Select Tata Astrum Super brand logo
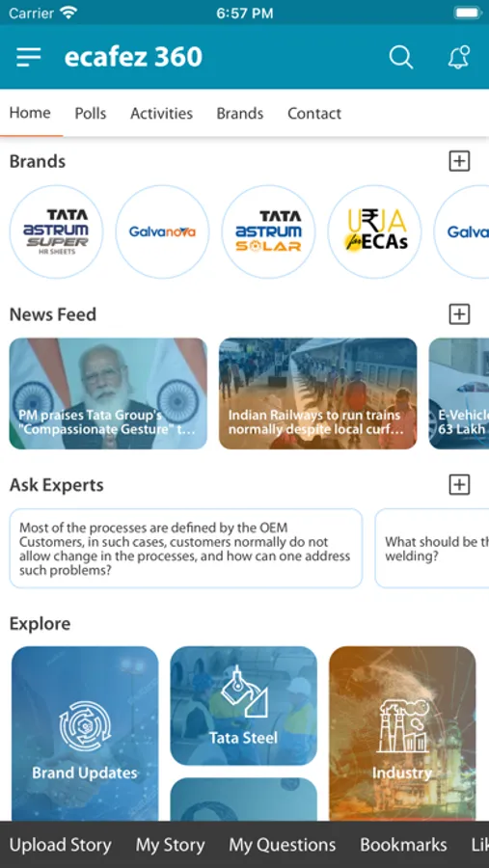Viewport: 489px width, 868px height. (x=57, y=231)
